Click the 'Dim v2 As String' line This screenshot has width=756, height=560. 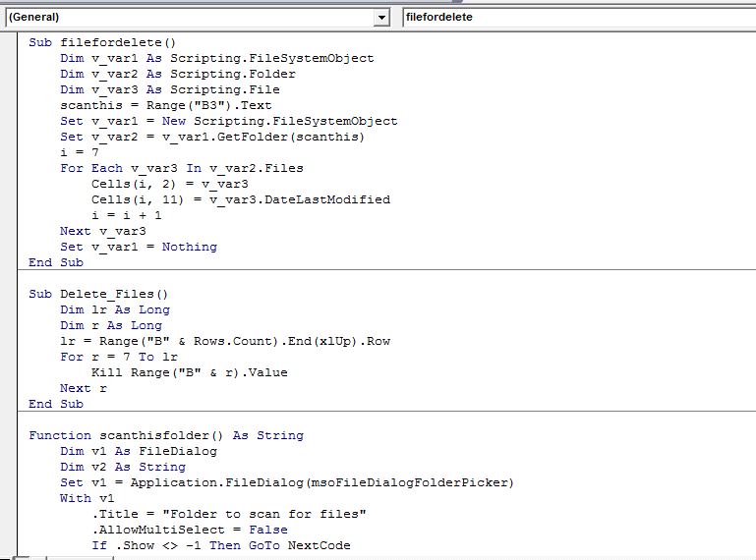click(123, 467)
